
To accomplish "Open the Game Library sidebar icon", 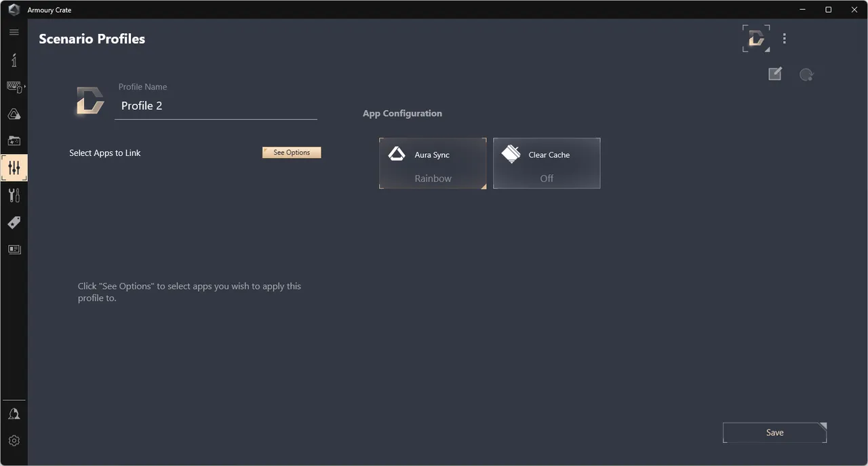I will click(x=14, y=141).
